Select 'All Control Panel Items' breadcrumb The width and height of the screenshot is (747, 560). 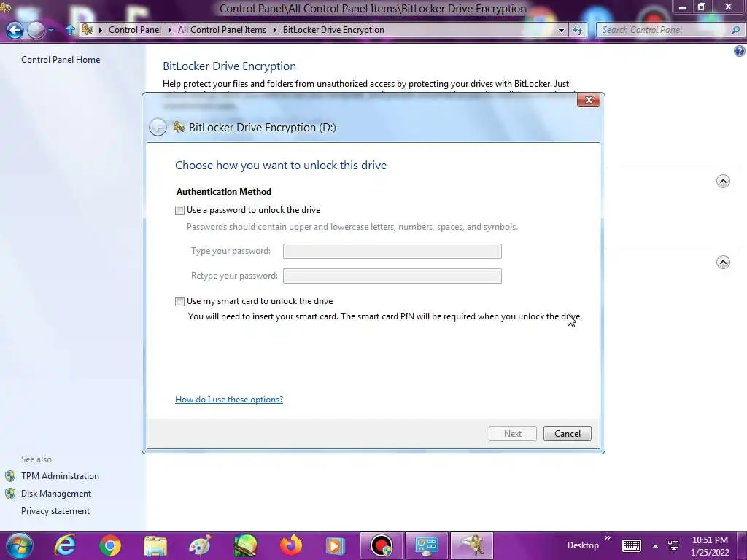click(222, 29)
